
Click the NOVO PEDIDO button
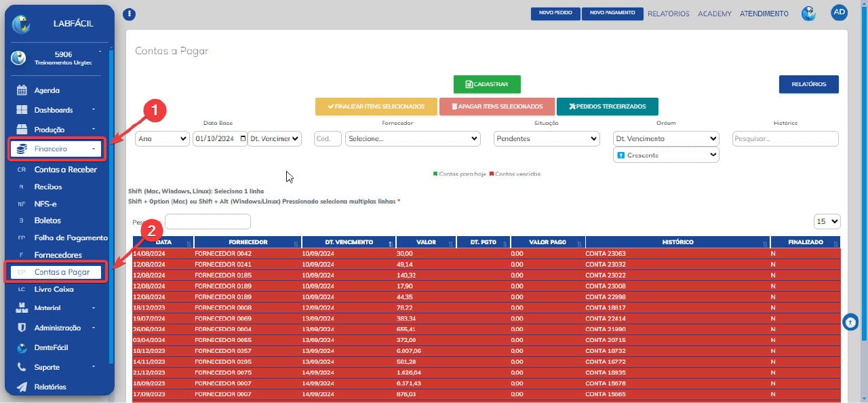[555, 13]
